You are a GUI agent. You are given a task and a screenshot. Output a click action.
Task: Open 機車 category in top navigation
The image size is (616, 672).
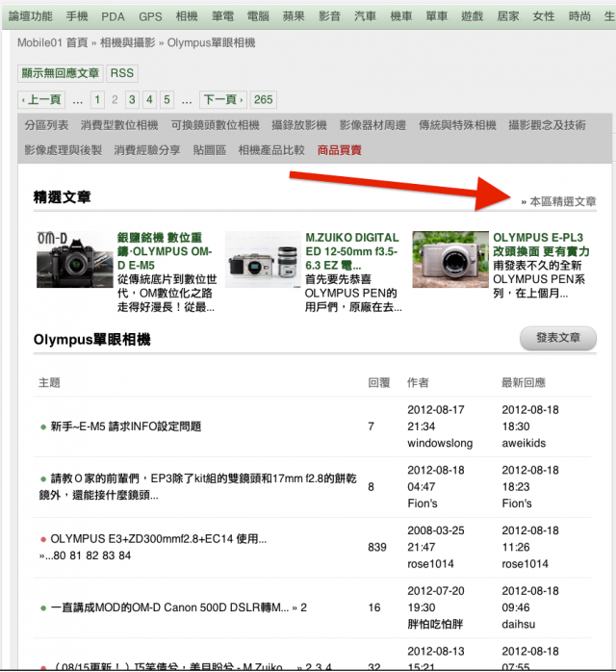(x=401, y=16)
